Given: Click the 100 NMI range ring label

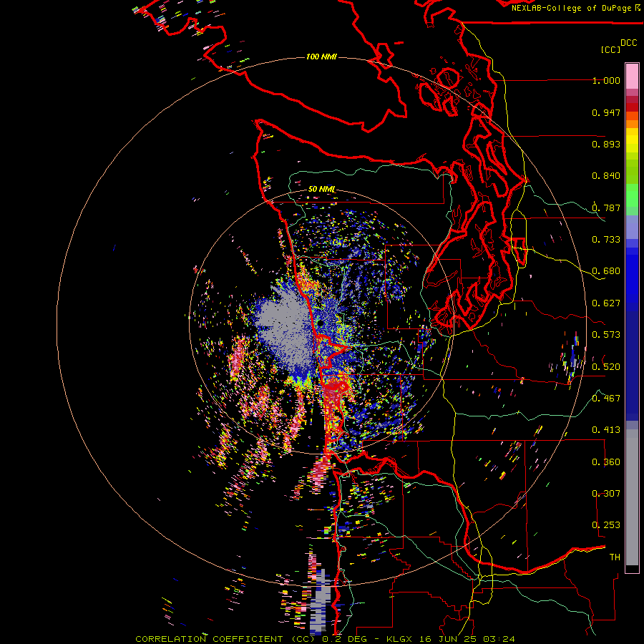Looking at the screenshot, I should [321, 57].
